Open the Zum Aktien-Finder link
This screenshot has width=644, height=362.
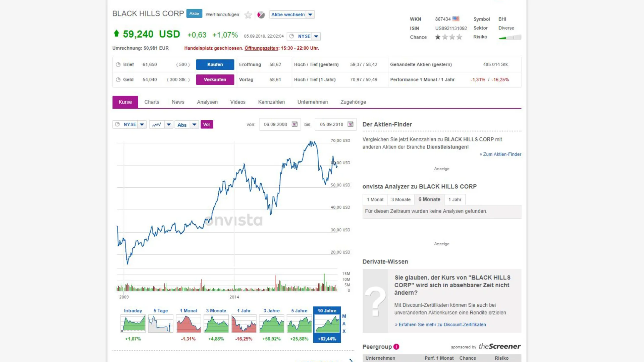click(500, 155)
